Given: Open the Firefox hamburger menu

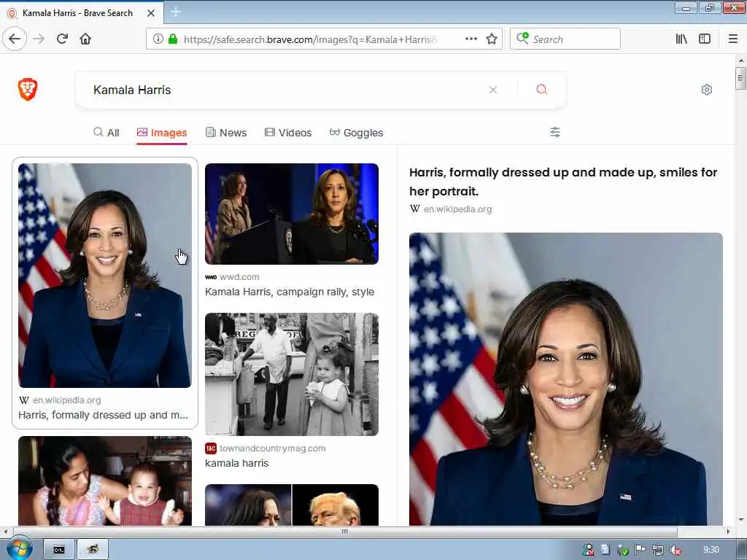Looking at the screenshot, I should point(733,39).
